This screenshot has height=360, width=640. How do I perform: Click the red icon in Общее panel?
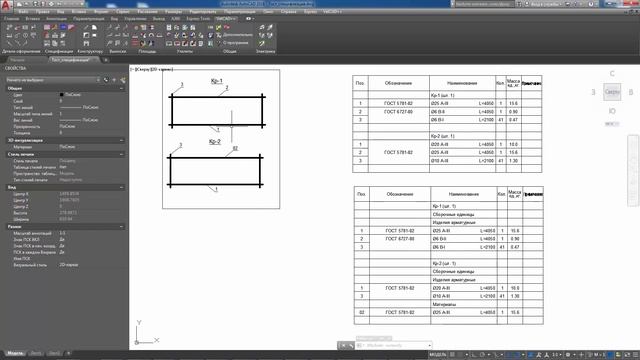coord(227,27)
